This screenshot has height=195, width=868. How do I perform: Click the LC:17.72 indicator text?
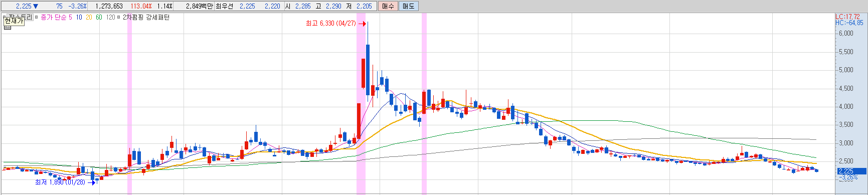847,17
